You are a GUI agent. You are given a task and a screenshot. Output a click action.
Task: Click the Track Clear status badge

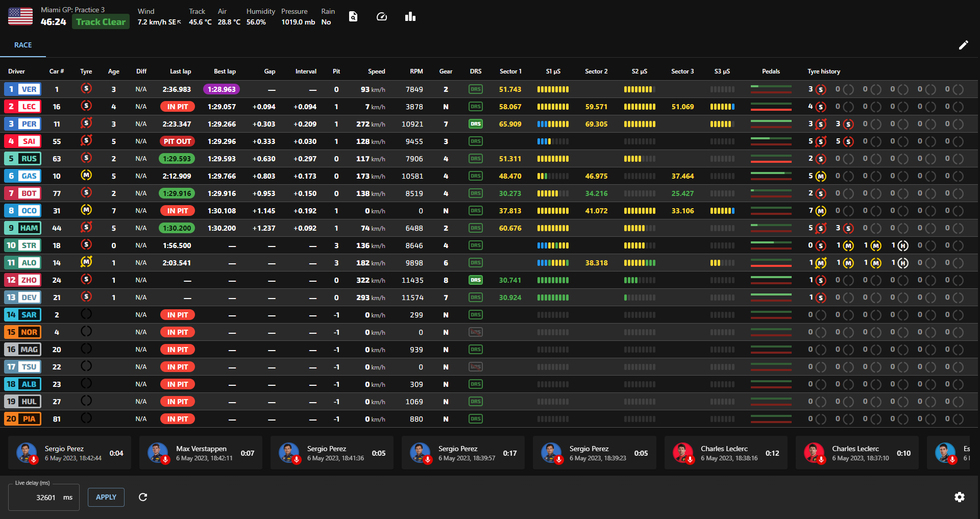[101, 22]
